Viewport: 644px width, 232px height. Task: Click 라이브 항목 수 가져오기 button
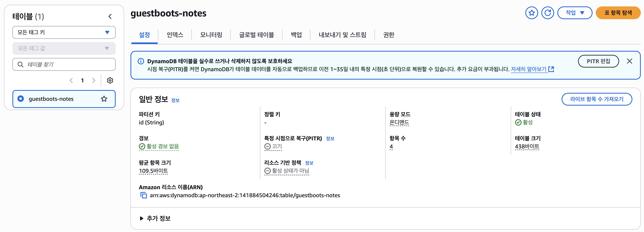(x=597, y=99)
